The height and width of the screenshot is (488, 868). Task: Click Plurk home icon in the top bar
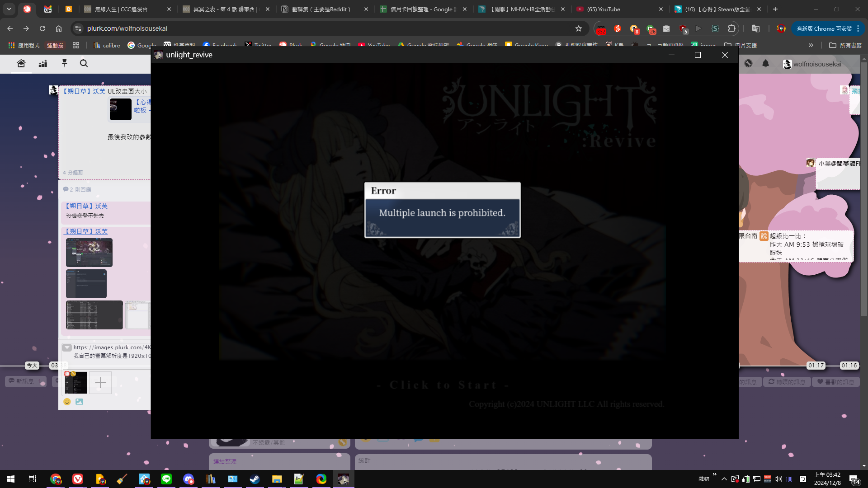pyautogui.click(x=21, y=63)
